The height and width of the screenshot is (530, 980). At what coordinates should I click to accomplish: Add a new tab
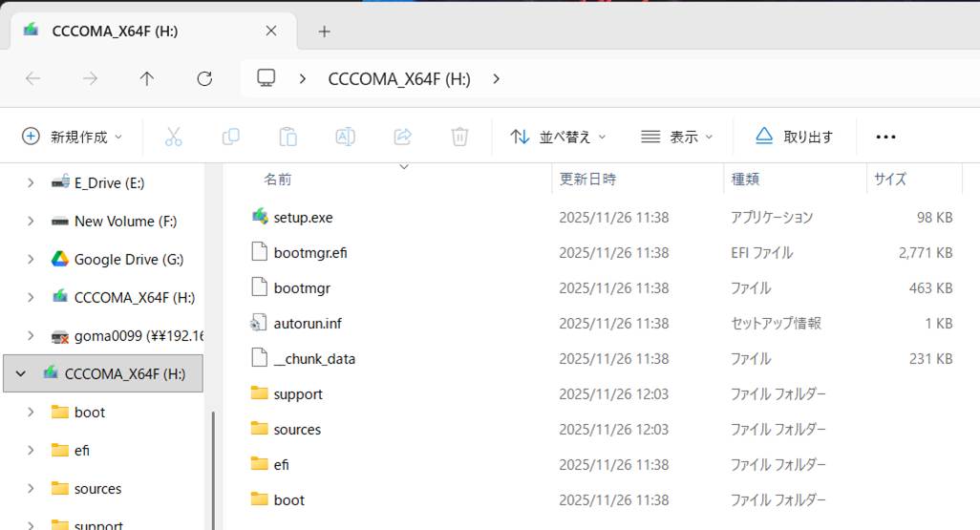pyautogui.click(x=324, y=32)
